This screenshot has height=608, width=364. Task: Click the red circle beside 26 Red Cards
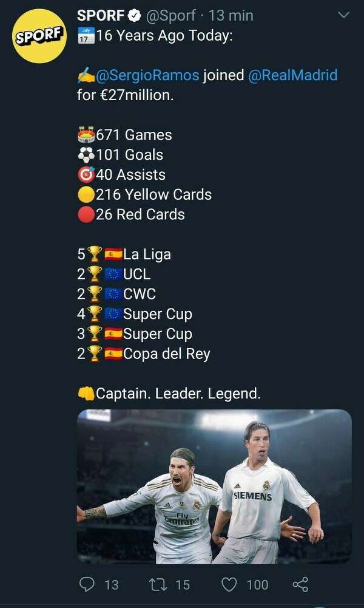(86, 214)
